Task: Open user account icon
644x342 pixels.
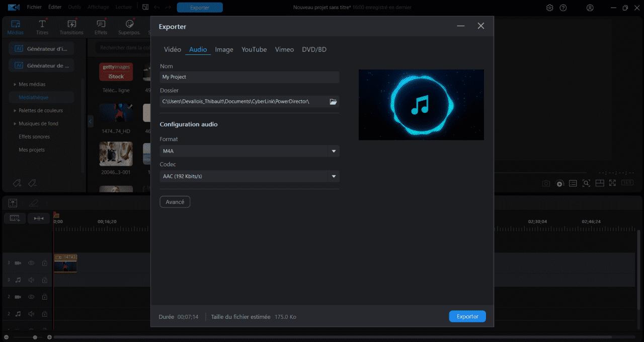Action: click(590, 8)
